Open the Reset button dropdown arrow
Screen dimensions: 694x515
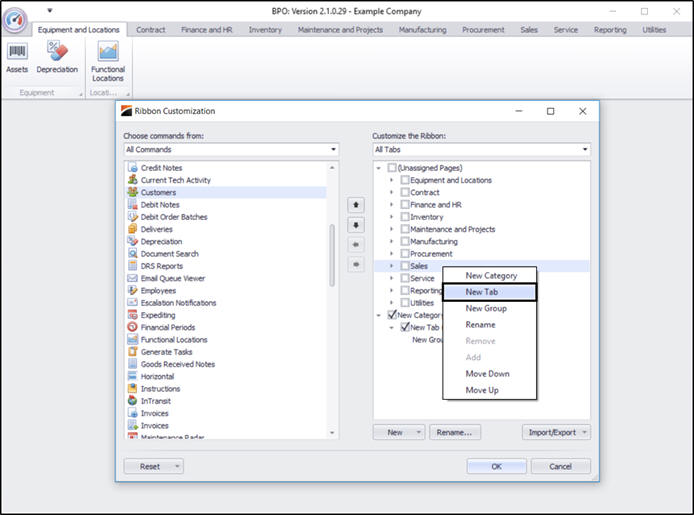[x=177, y=466]
